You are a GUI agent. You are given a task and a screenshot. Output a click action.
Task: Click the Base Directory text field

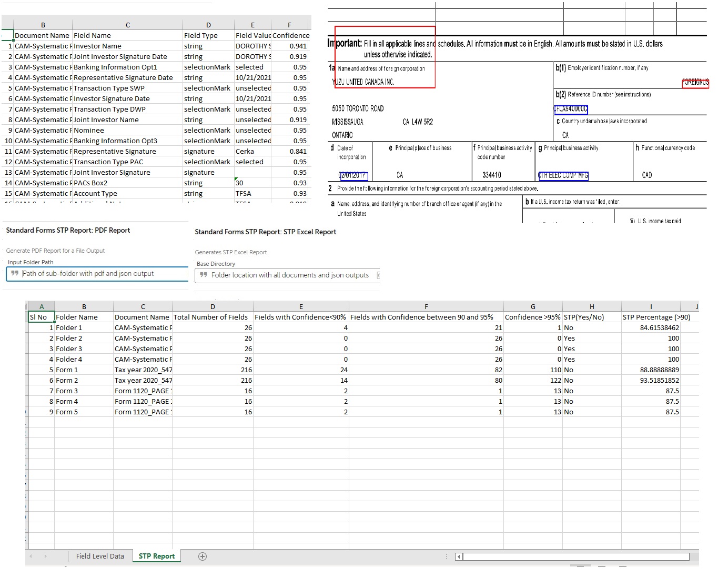point(289,275)
